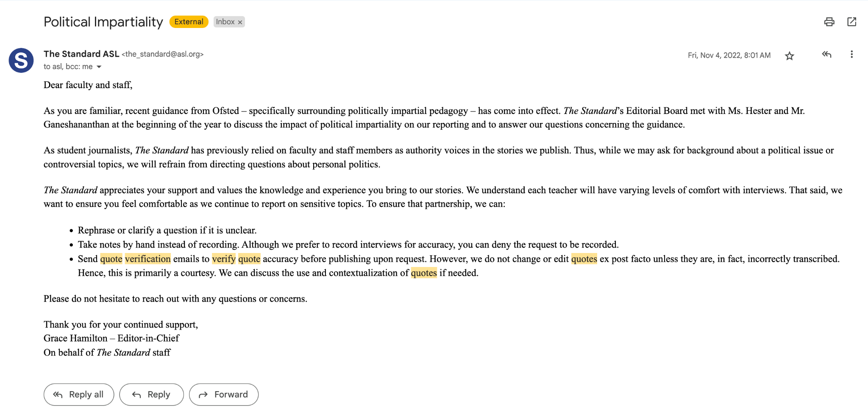
Task: Click the sender name The Standard ASL
Action: click(x=81, y=54)
